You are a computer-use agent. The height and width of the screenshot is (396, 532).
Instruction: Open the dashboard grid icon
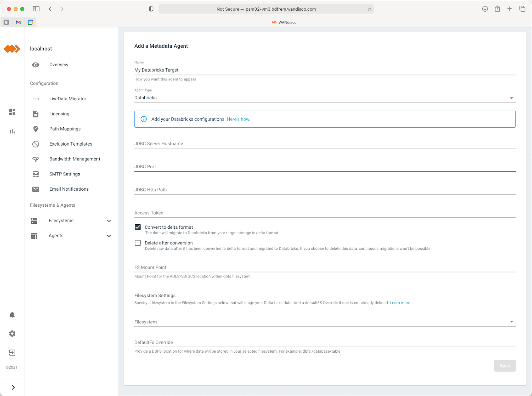point(12,112)
